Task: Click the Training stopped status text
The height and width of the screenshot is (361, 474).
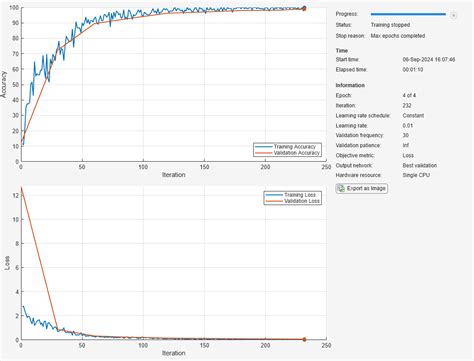Action: coord(390,25)
